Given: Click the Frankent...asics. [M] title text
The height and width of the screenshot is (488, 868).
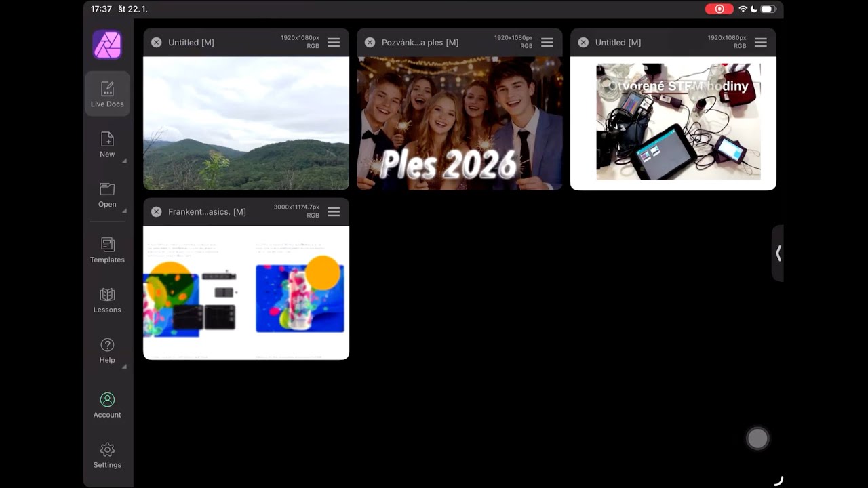Looking at the screenshot, I should 207,211.
